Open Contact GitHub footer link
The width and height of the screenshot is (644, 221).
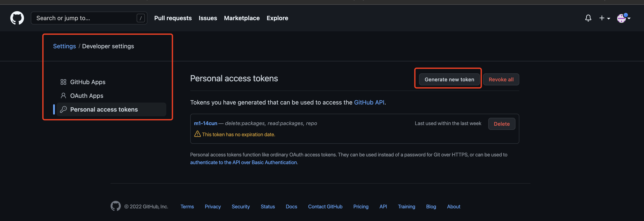pyautogui.click(x=325, y=206)
